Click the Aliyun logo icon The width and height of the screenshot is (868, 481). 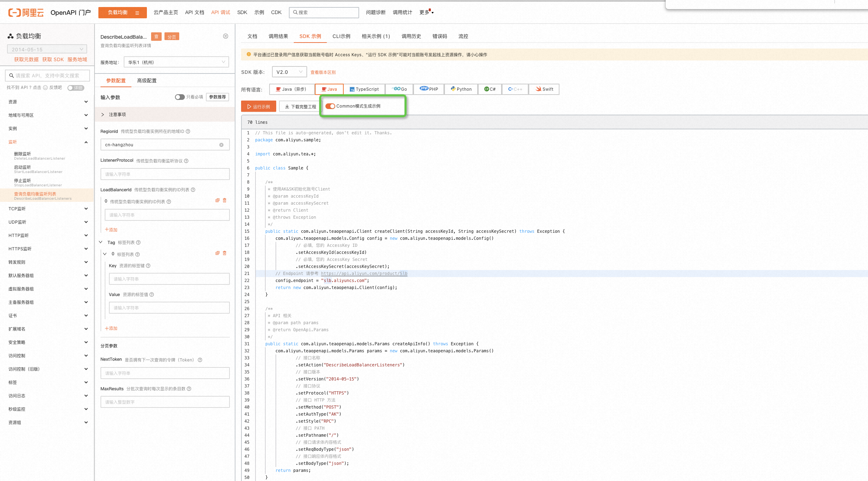26,13
